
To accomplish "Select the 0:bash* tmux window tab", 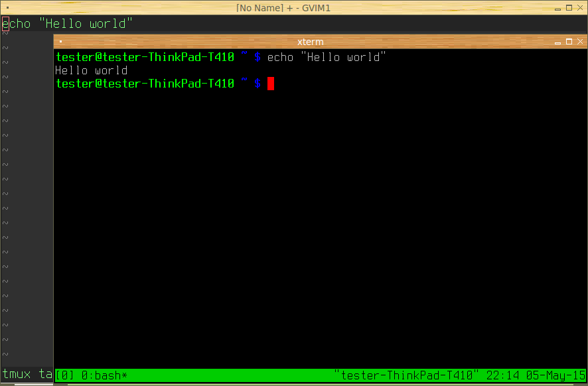I will coord(104,375).
